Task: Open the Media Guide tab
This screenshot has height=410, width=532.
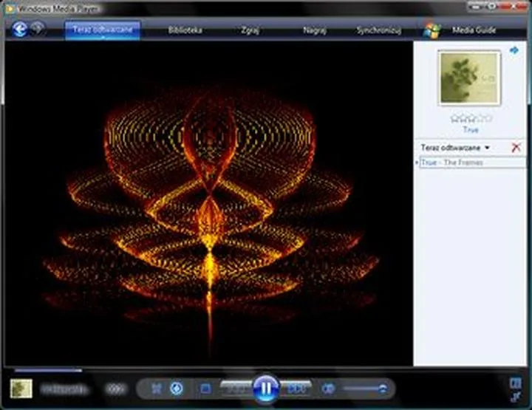Action: click(x=474, y=30)
